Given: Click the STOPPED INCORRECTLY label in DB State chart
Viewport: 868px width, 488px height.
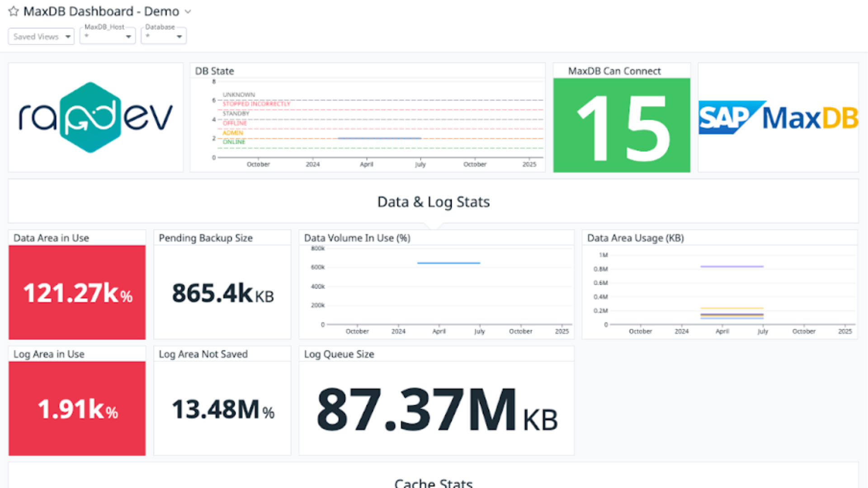Looking at the screenshot, I should pos(256,104).
